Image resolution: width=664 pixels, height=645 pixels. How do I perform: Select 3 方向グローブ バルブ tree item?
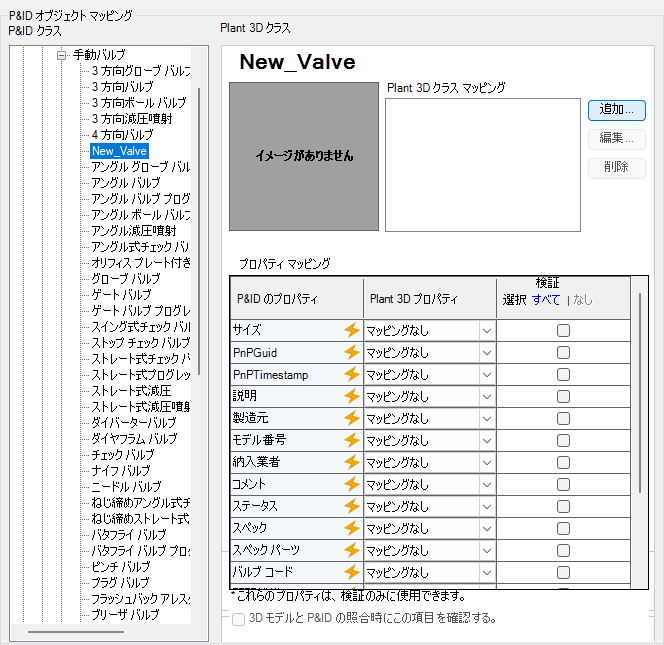(141, 71)
